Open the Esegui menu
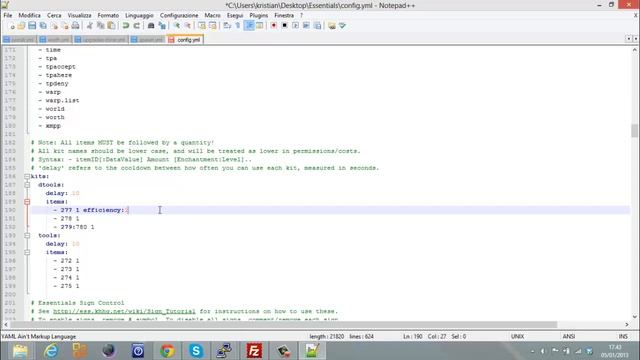640x360 pixels. 235,15
